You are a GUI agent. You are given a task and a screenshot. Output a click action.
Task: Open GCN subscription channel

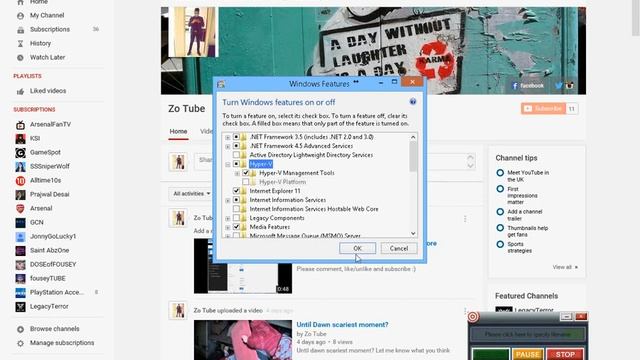[36, 222]
